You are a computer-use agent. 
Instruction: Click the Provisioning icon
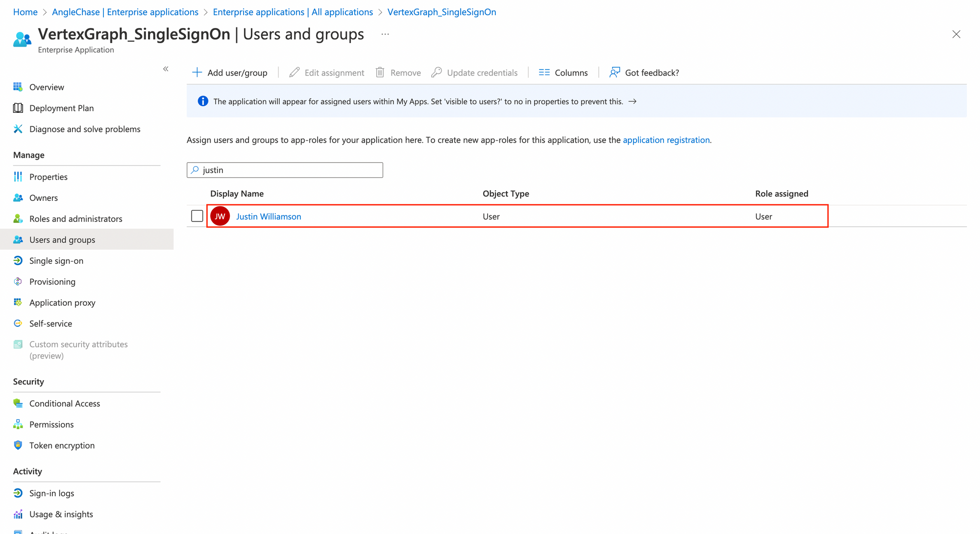coord(18,281)
